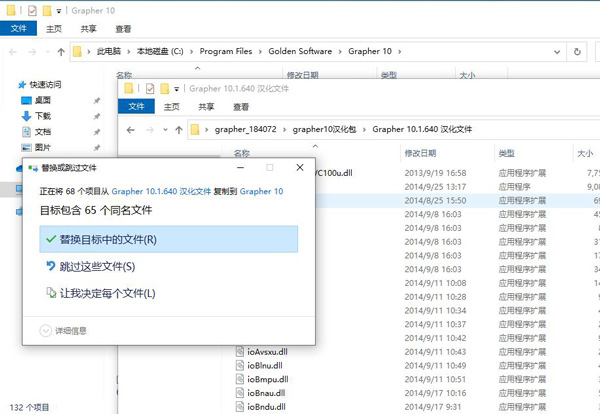Viewport: 600px width, 414px height.
Task: Click new folder icon in Grapher 10 titlebar
Action: click(x=47, y=11)
